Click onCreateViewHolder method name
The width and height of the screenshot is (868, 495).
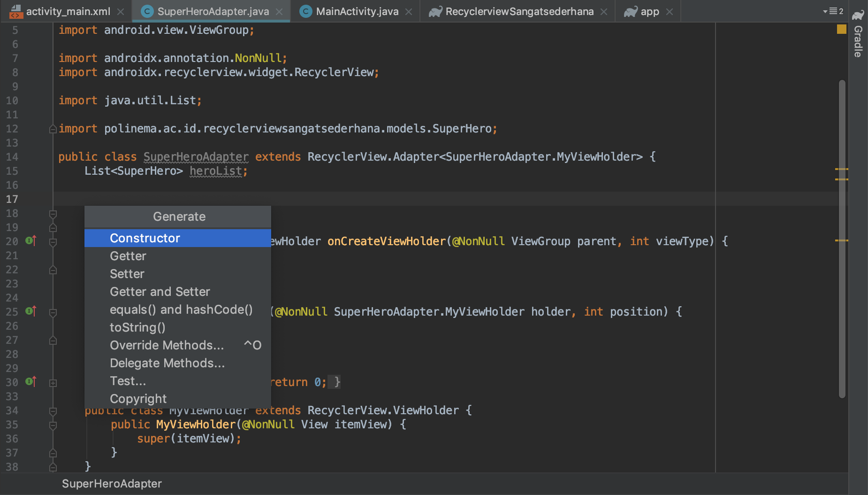tap(387, 241)
